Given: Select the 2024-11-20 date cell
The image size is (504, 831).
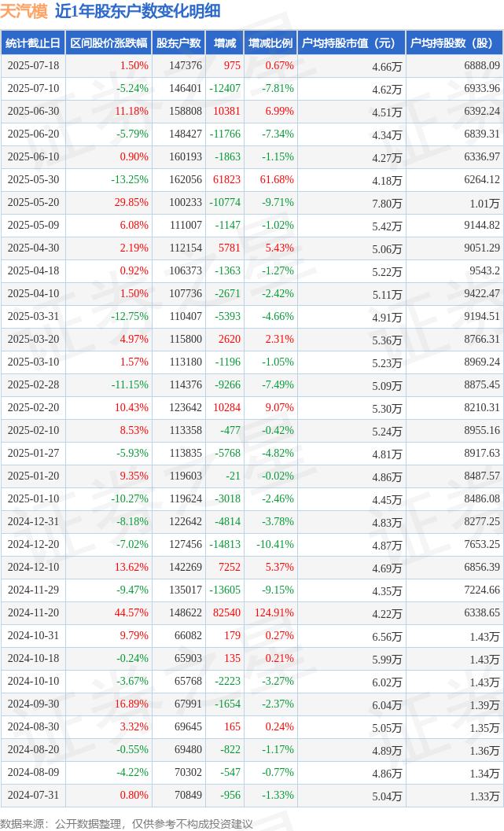Looking at the screenshot, I should (33, 612).
